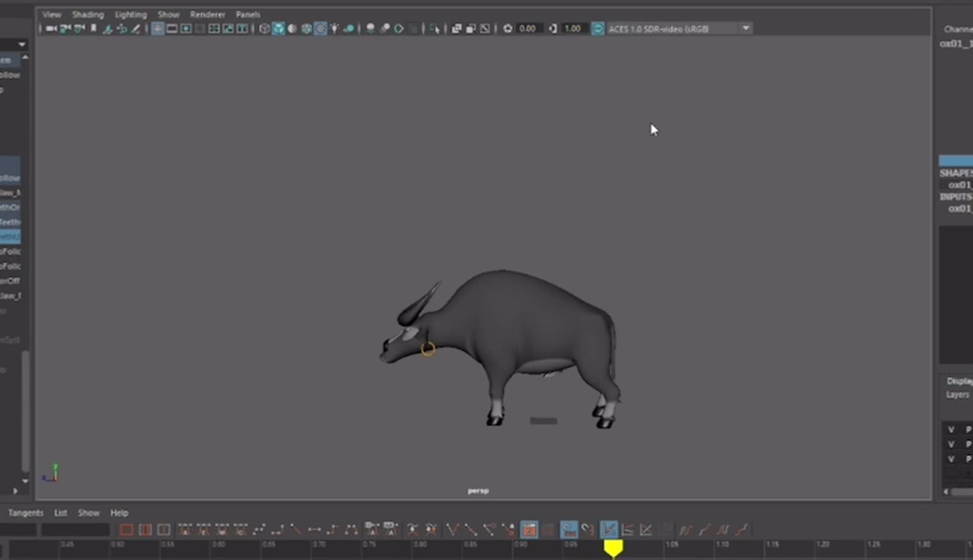Viewport: 973px width, 560px height.
Task: Open the Shading menu
Action: (88, 15)
